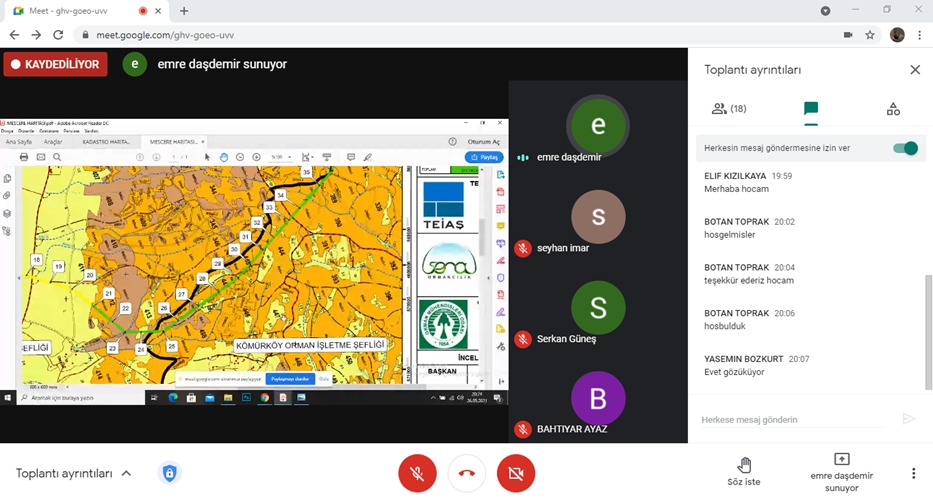Expand Toplantı ayrıntıları at bottom left
This screenshot has height=502, width=933.
pyautogui.click(x=126, y=473)
